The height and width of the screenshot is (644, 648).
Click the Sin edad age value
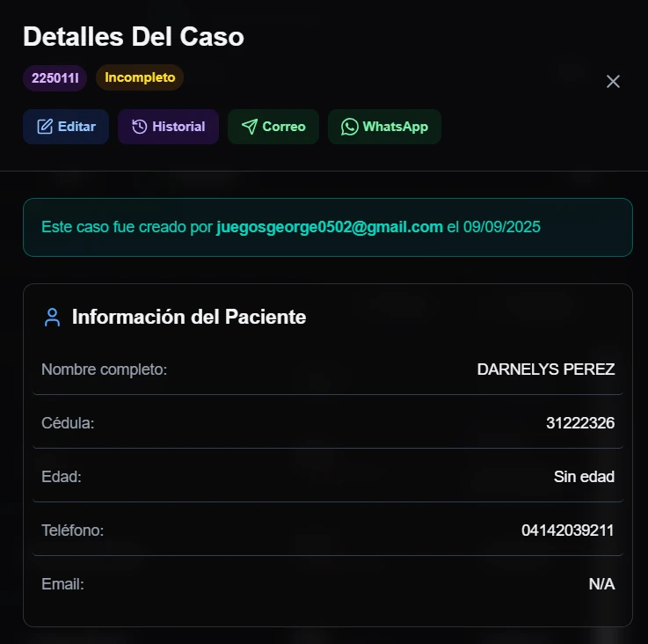tap(584, 477)
